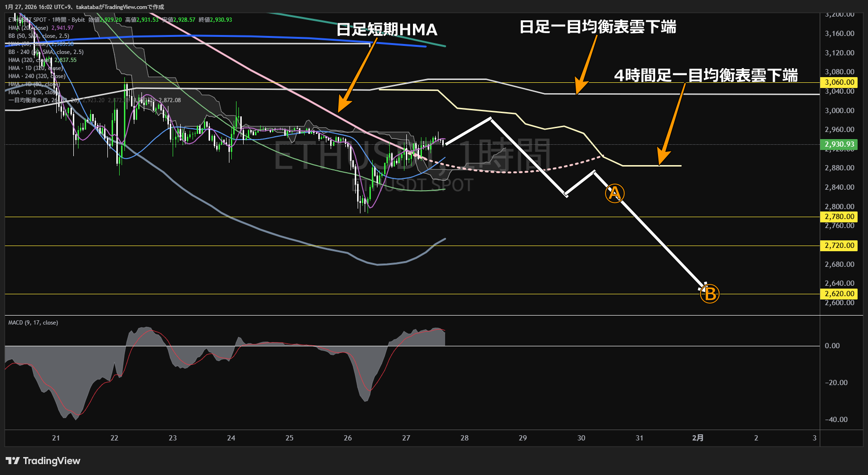Select the 日足短期HMA text annotation

click(x=387, y=30)
